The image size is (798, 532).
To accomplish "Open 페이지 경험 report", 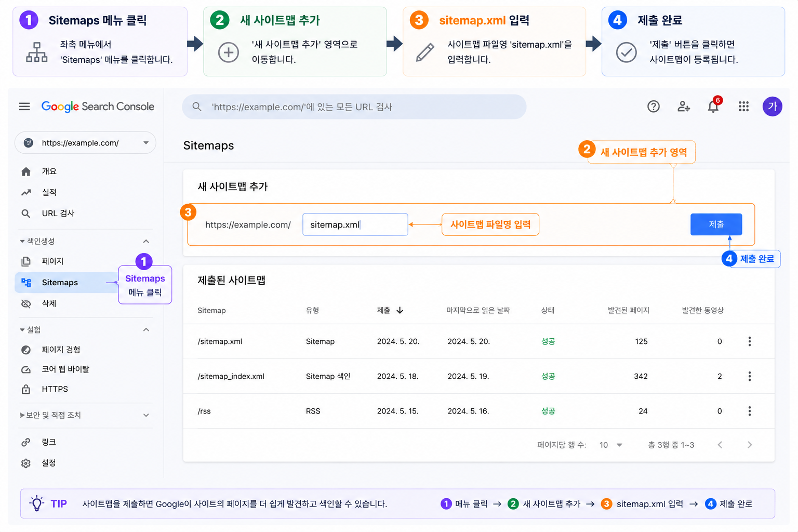I will tap(61, 350).
